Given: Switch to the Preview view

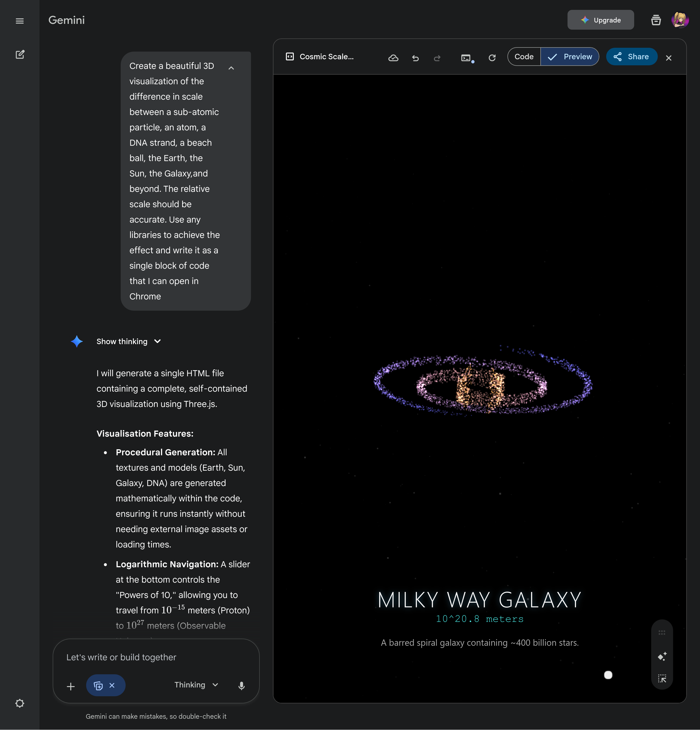Looking at the screenshot, I should click(570, 57).
